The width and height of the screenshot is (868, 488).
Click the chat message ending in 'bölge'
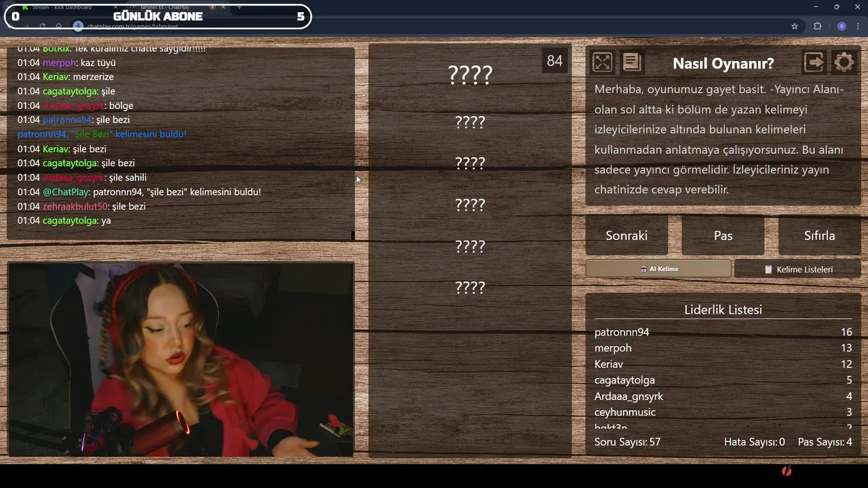tap(75, 105)
